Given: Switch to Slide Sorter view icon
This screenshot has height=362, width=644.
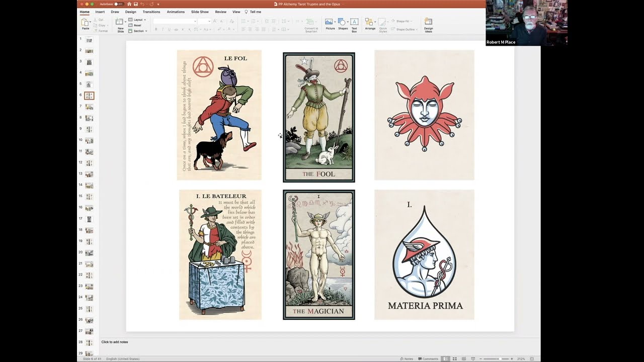Looking at the screenshot, I should point(455,359).
